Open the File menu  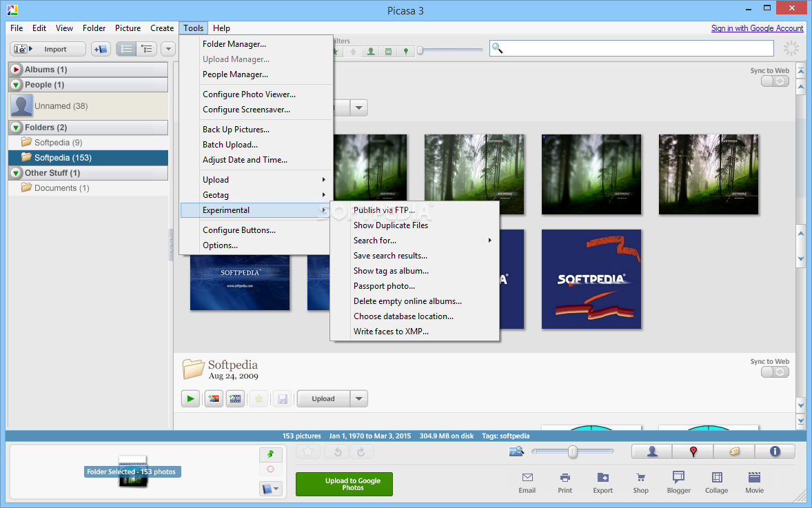(17, 28)
